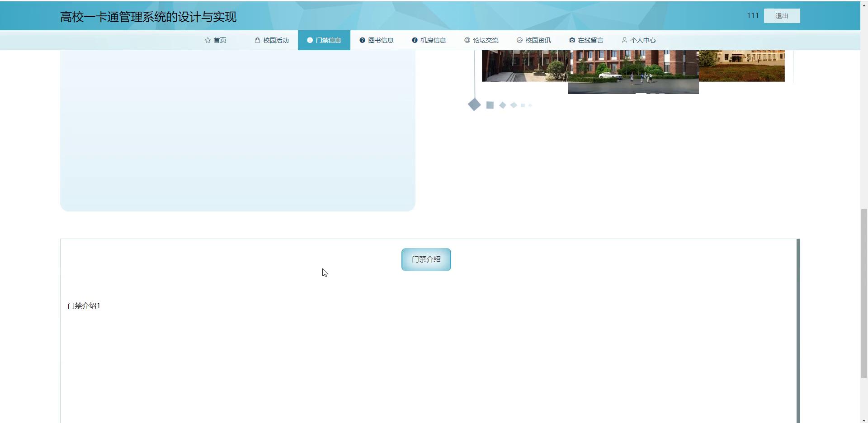Screen dimensions: 868x423
Task: Click the center red-brick building image
Action: (633, 72)
